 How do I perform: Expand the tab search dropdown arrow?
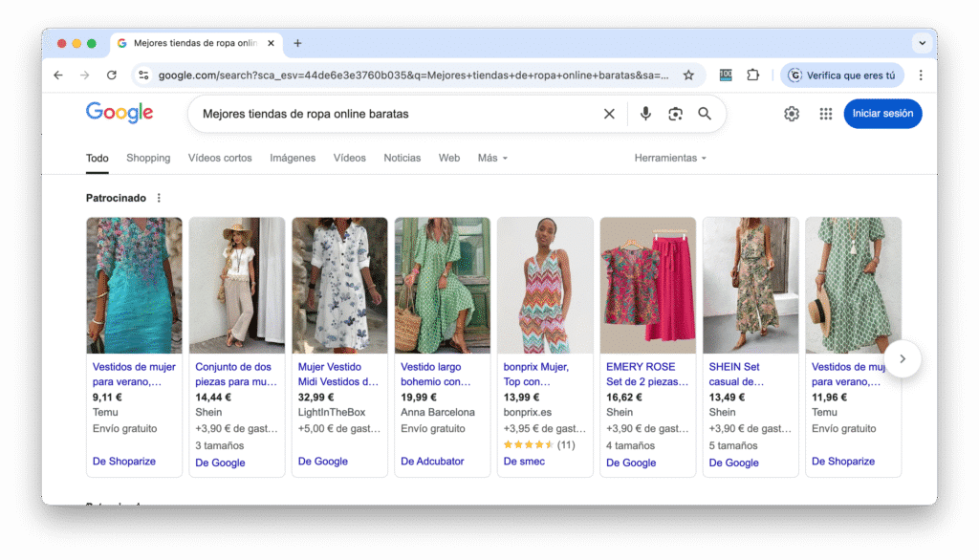click(x=923, y=43)
